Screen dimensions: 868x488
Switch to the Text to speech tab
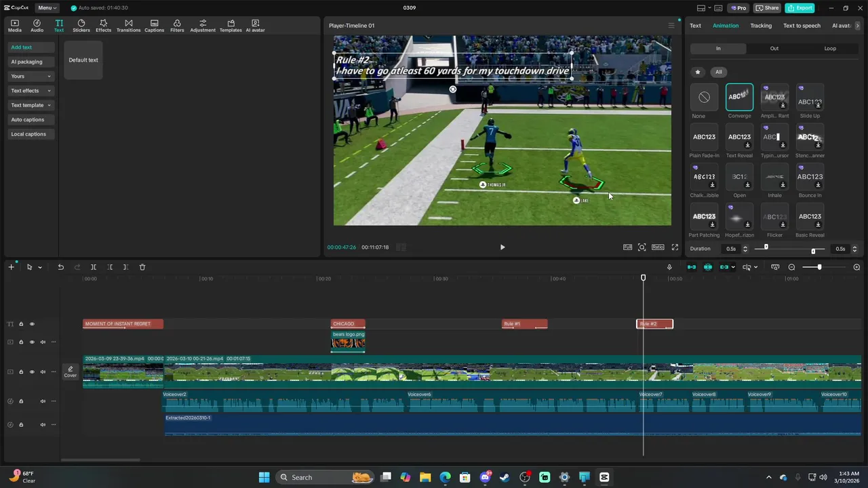coord(802,26)
